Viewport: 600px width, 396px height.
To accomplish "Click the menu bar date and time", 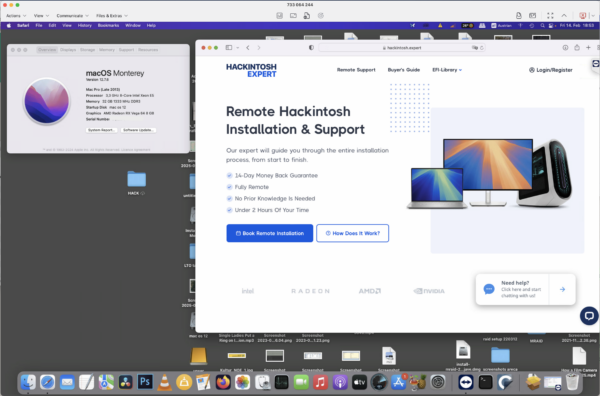I will click(x=577, y=26).
